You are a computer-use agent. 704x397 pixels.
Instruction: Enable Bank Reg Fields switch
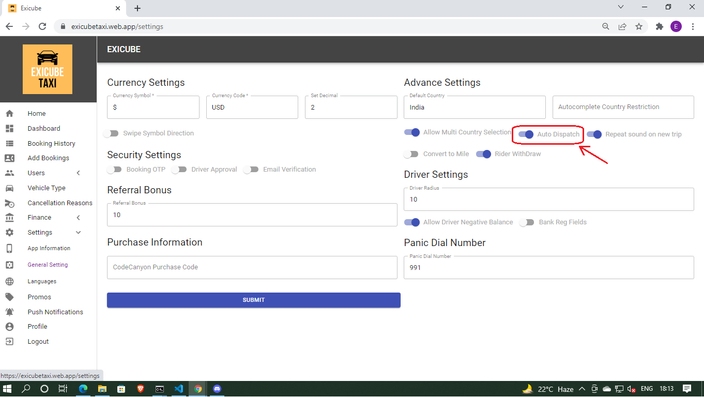527,222
